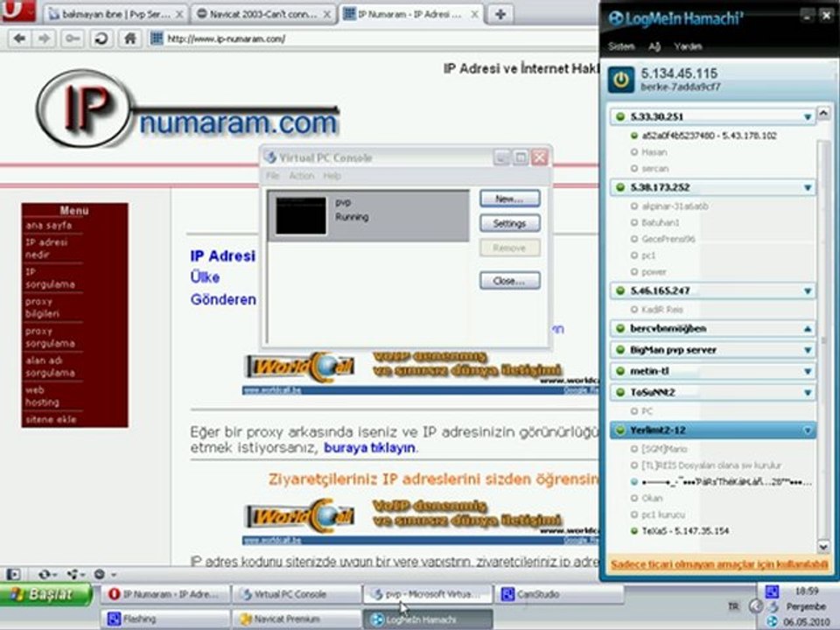Open the sitene ekle link
Screen dimensions: 840x630
tap(51, 419)
